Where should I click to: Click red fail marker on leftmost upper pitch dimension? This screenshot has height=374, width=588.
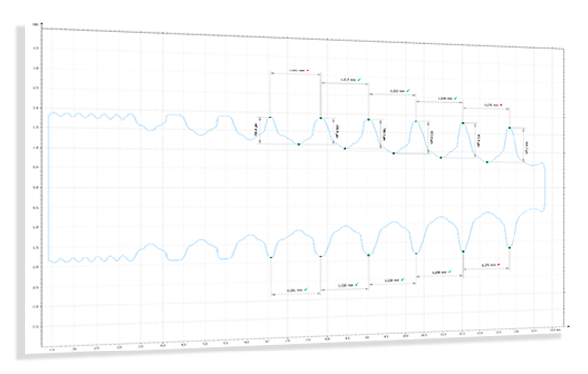[308, 70]
